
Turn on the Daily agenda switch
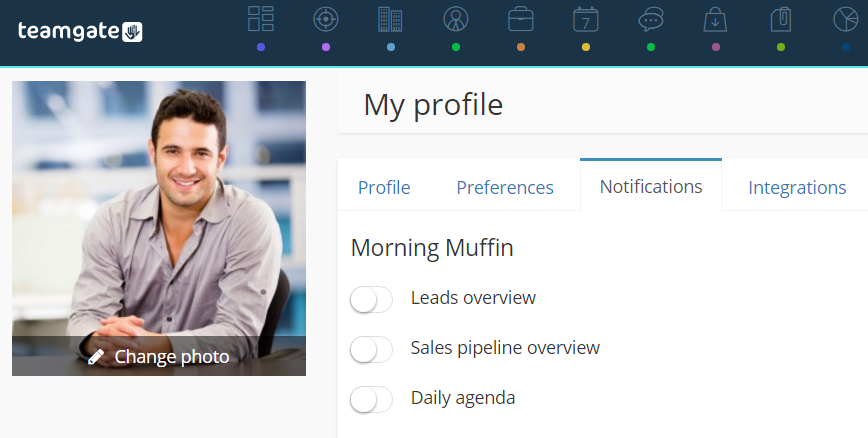(371, 400)
